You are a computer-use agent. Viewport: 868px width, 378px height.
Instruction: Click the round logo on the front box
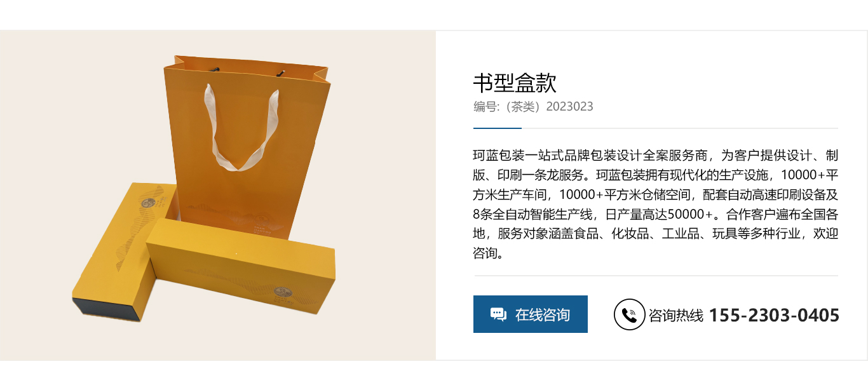click(283, 293)
